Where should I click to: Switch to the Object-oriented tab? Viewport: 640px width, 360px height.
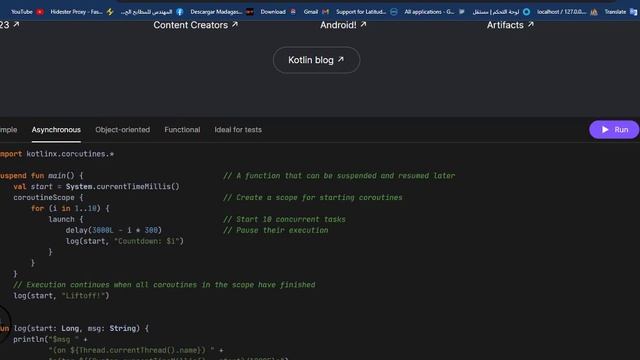[x=122, y=130]
